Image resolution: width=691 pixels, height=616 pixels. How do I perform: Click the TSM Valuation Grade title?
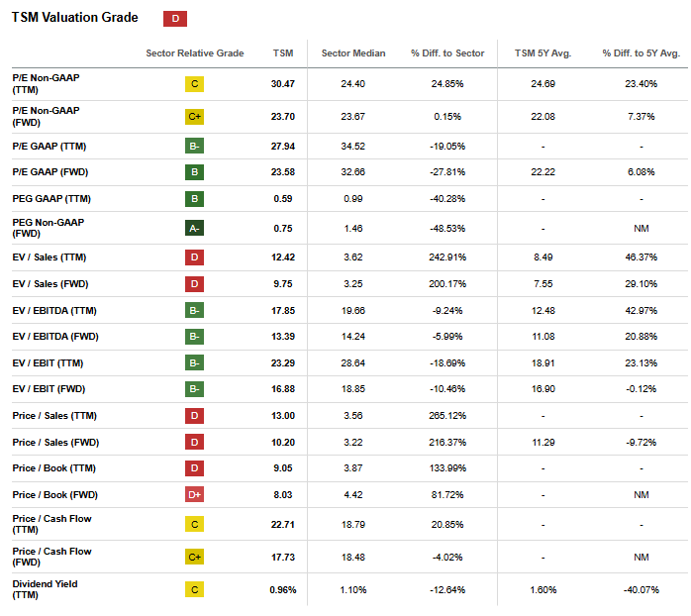pos(75,17)
